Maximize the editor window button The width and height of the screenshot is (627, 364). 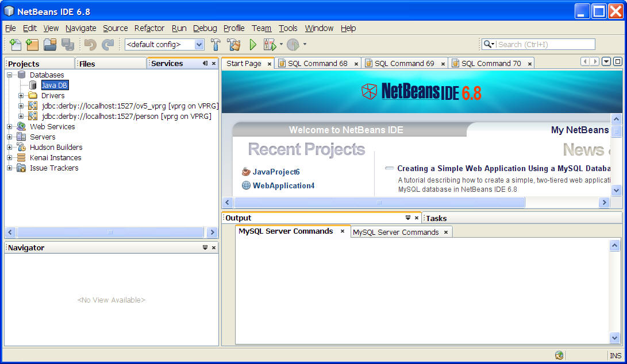618,61
